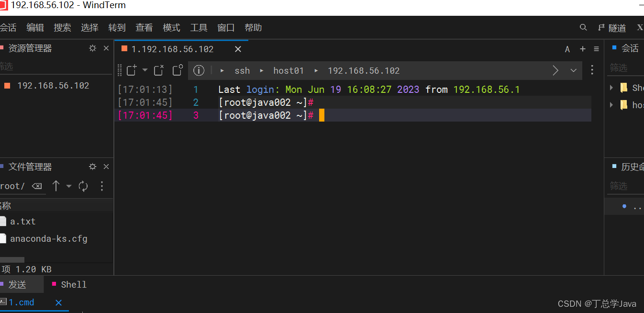The image size is (644, 313).
Task: Select 192.168.56.102 in resource manager
Action: tap(53, 86)
